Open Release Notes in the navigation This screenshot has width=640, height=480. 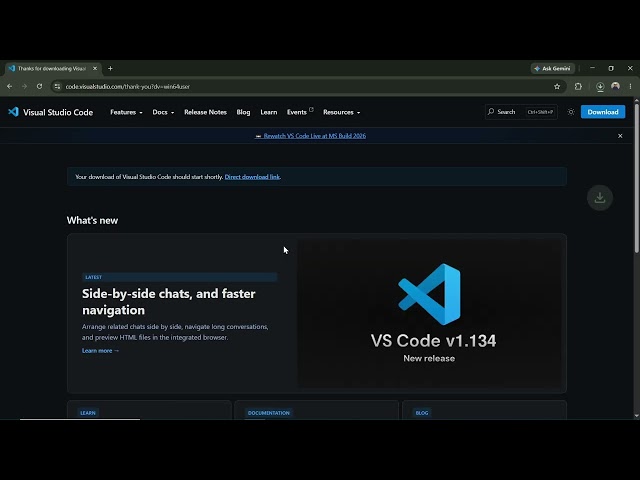[x=205, y=112]
